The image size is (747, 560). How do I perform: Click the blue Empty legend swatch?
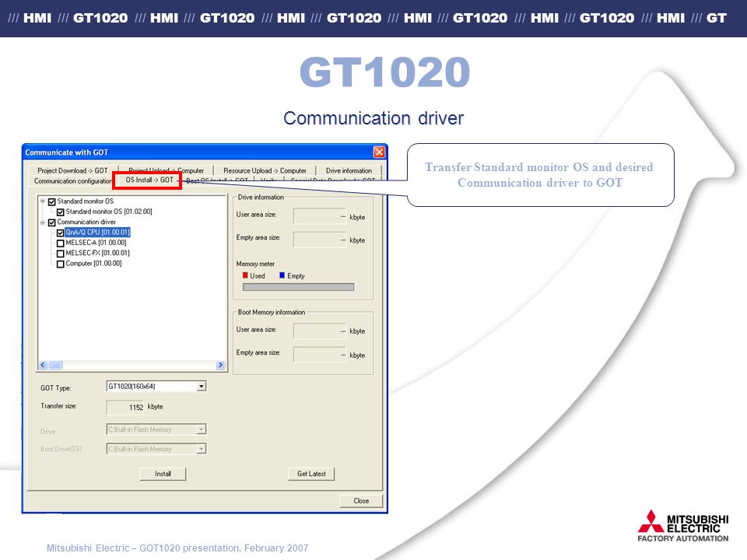(282, 275)
